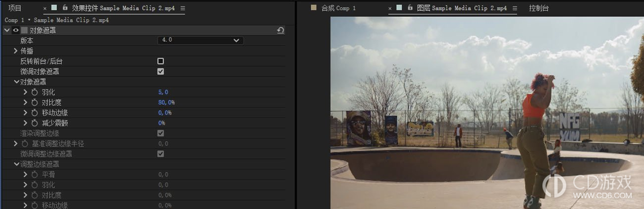
Task: Collapse the 对象遮罩 property group
Action: [16, 82]
